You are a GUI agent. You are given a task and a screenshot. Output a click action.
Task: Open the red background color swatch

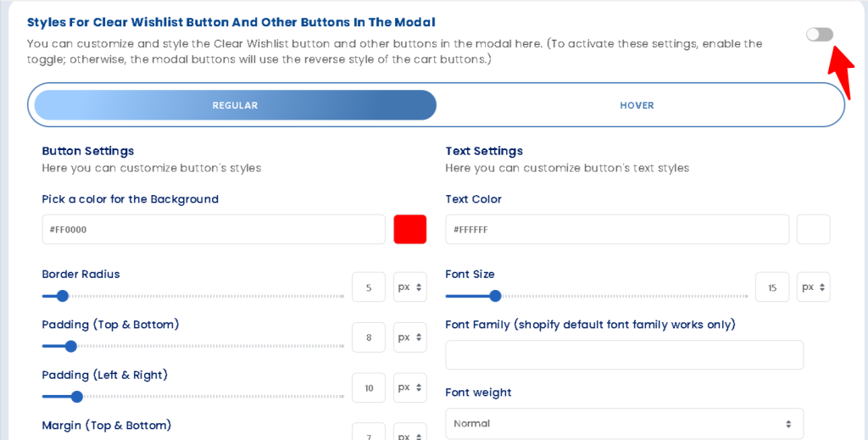pos(410,230)
